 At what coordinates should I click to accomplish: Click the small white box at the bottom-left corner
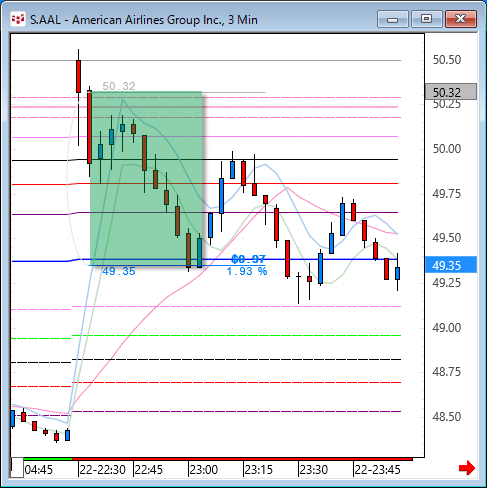pyautogui.click(x=17, y=468)
